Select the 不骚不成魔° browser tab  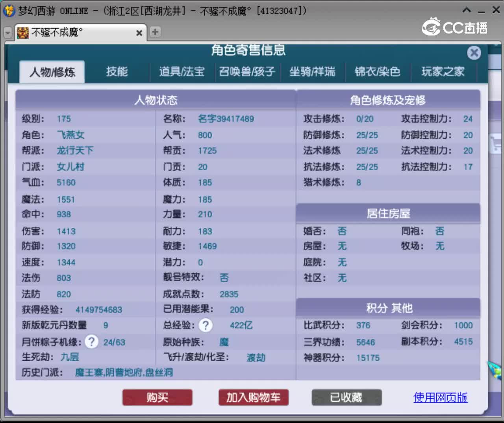click(80, 32)
